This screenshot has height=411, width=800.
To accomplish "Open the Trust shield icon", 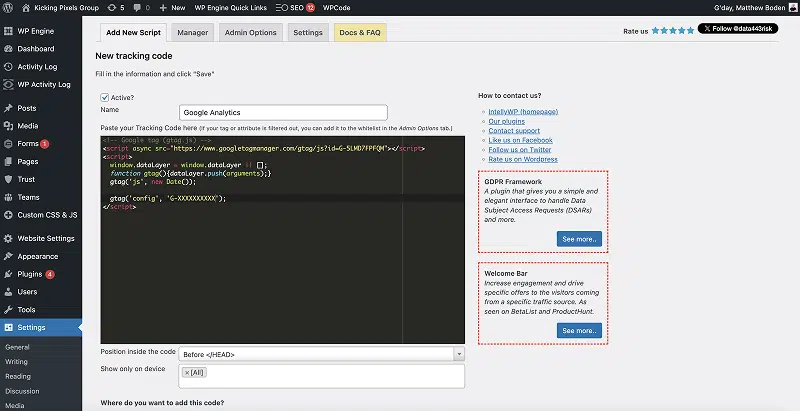I will tap(8, 179).
